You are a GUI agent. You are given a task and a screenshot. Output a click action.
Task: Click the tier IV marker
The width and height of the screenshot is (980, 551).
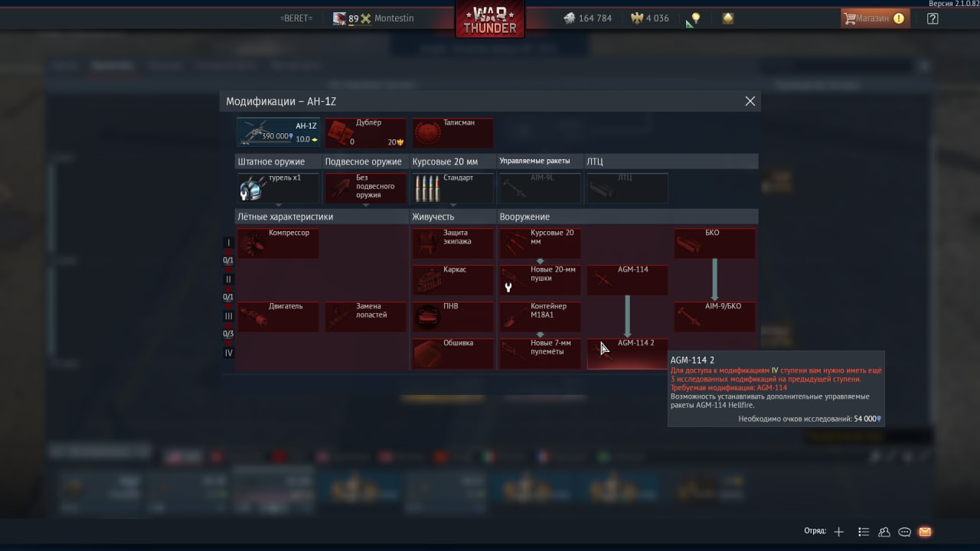[228, 353]
